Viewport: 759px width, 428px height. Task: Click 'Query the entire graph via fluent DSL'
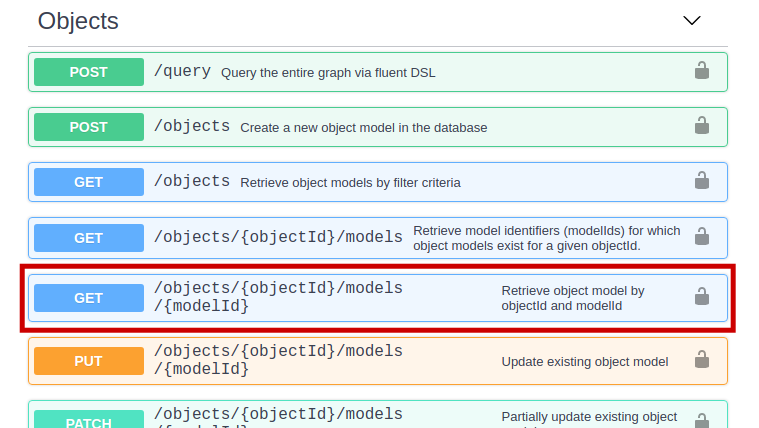point(328,73)
